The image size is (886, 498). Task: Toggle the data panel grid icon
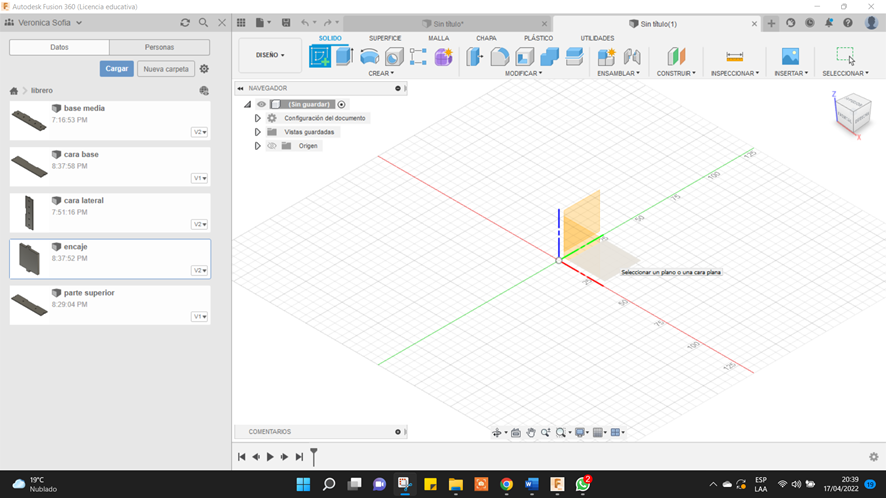point(241,23)
